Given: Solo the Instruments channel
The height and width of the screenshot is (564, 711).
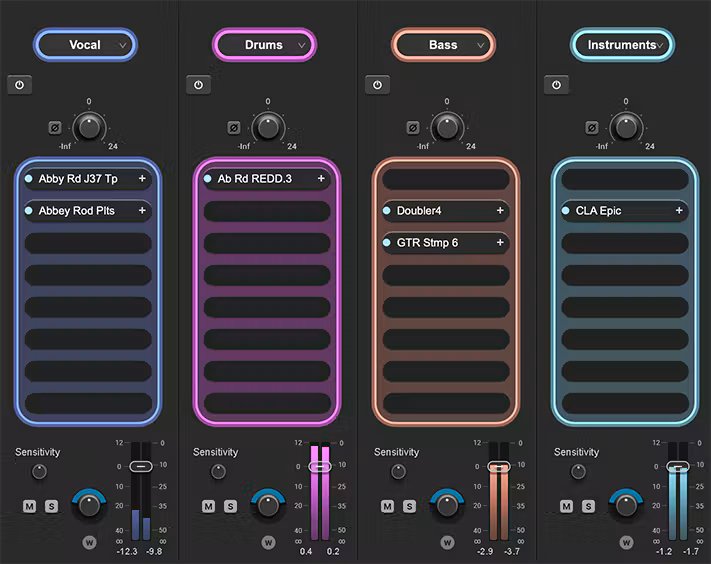Looking at the screenshot, I should click(588, 506).
